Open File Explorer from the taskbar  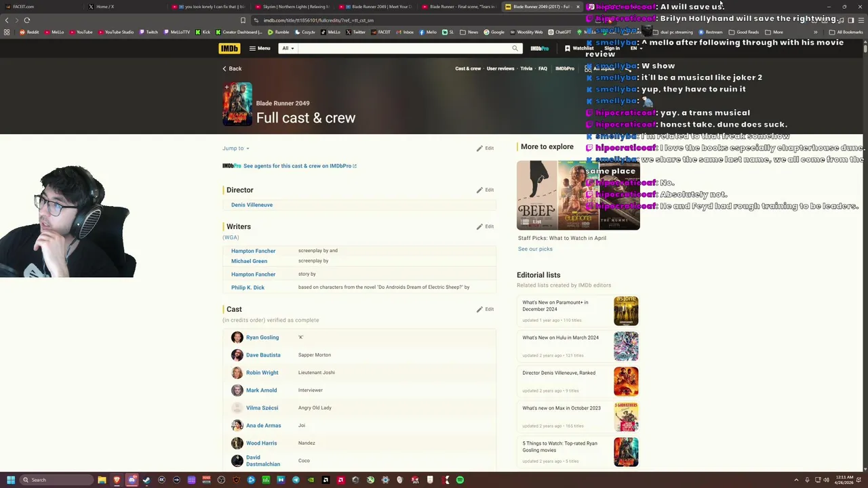(x=102, y=480)
